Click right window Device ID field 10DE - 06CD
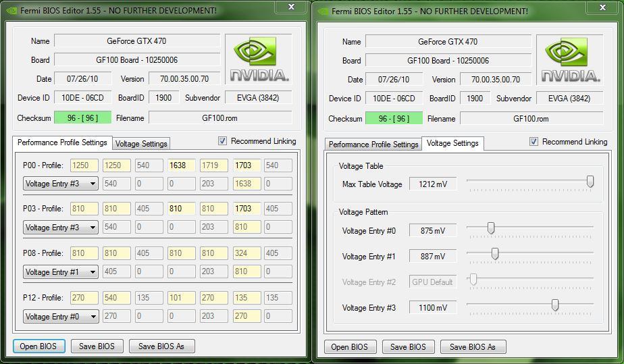This screenshot has height=364, width=624. 394,99
